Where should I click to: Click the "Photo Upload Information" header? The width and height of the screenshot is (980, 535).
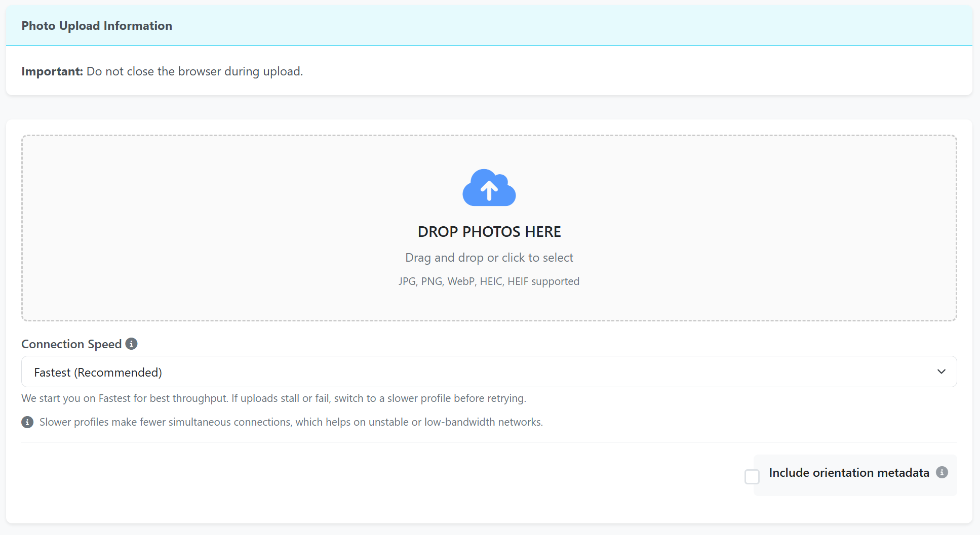[96, 25]
